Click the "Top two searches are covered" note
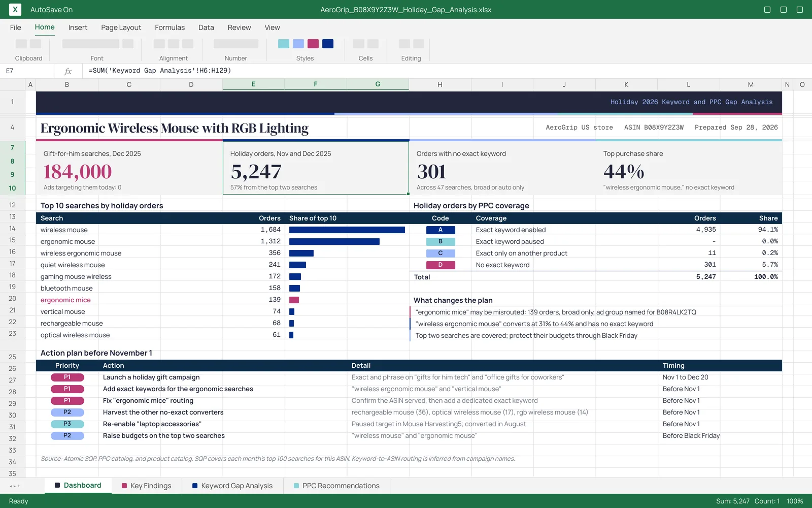 526,336
